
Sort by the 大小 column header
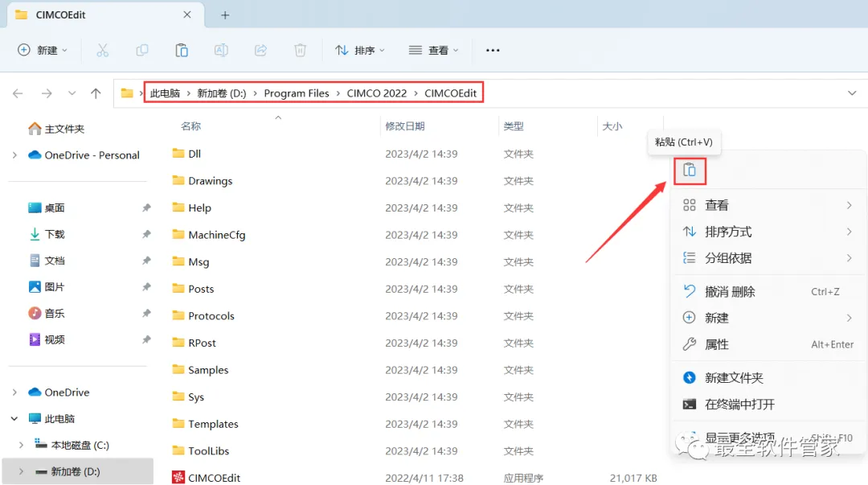[612, 126]
